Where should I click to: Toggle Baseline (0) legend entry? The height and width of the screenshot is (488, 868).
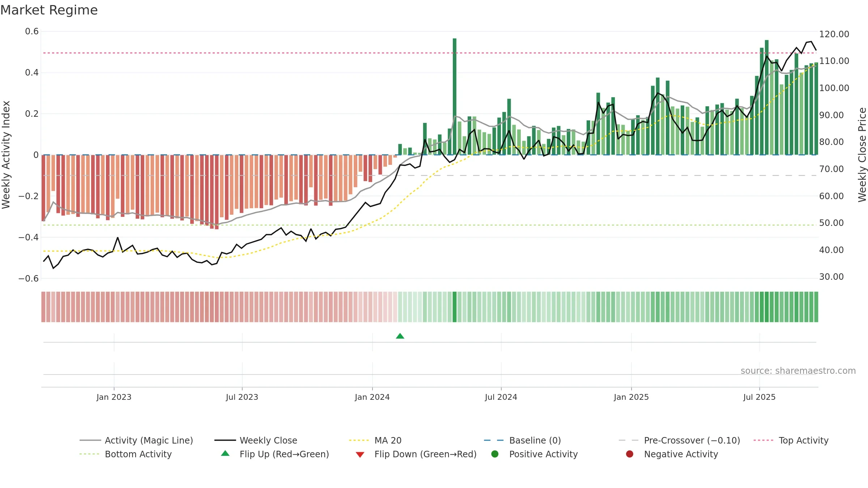[522, 440]
